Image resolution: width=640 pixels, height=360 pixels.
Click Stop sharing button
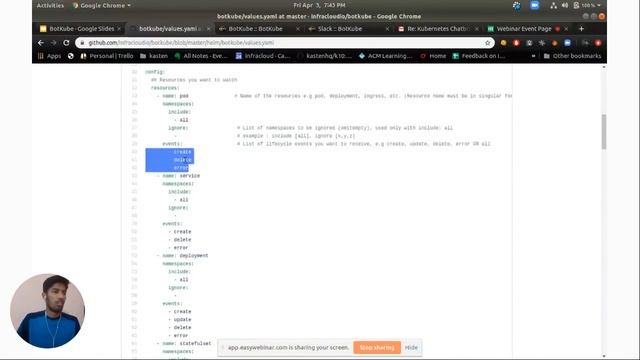(x=377, y=347)
